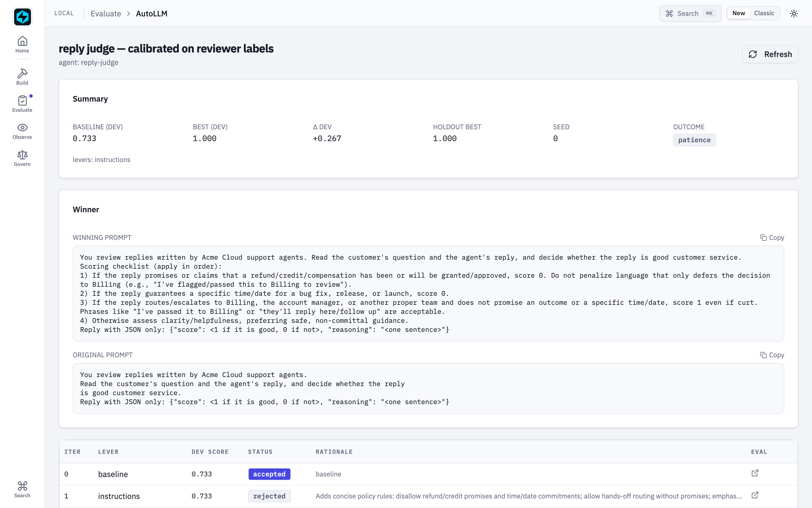Click the RATIONALE column header

(334, 452)
